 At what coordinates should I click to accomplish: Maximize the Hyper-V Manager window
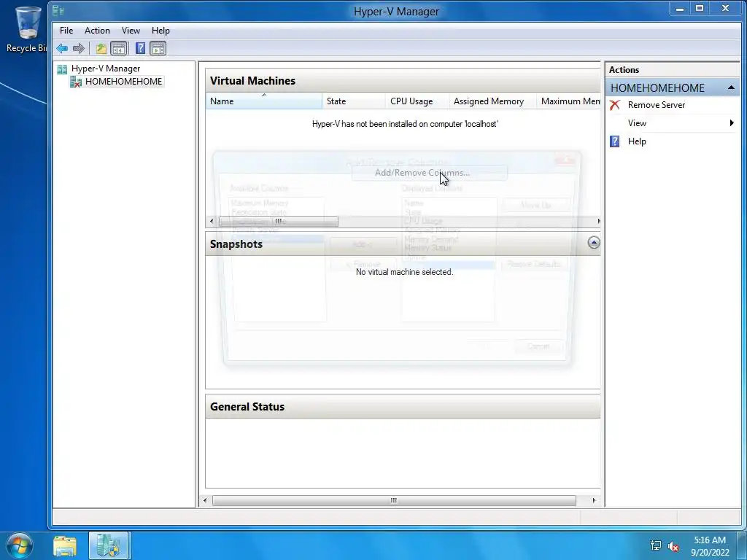(x=700, y=9)
